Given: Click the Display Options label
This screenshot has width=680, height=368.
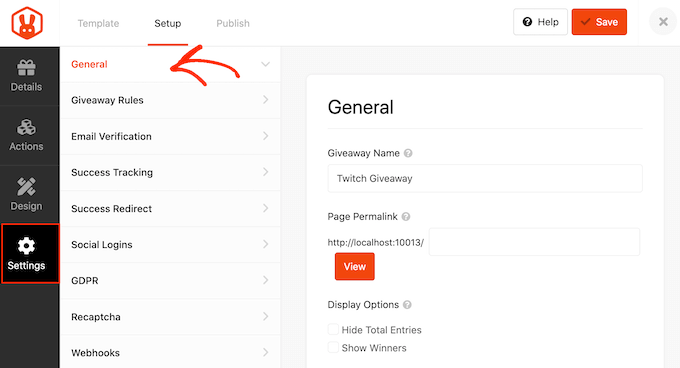Looking at the screenshot, I should coord(363,305).
